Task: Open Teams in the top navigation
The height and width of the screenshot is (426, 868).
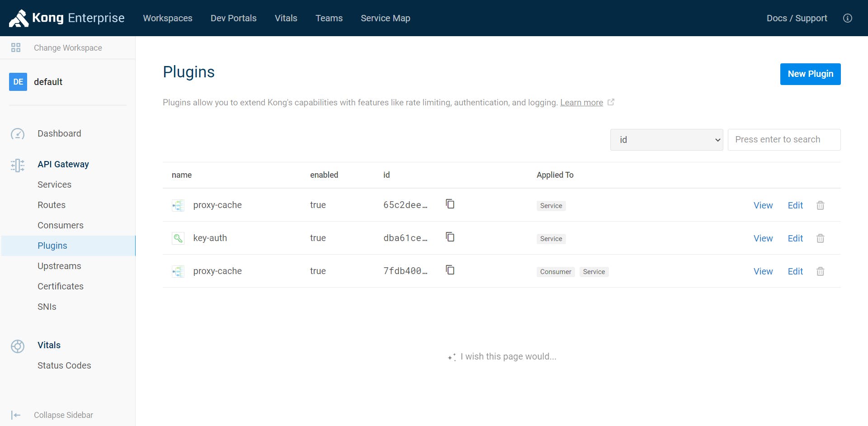Action: pyautogui.click(x=329, y=18)
